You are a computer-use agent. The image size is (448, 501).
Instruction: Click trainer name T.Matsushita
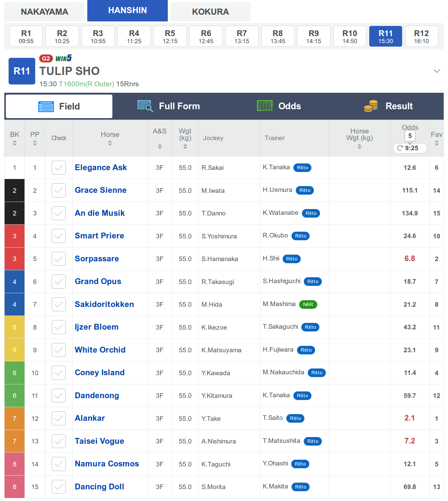(x=281, y=441)
